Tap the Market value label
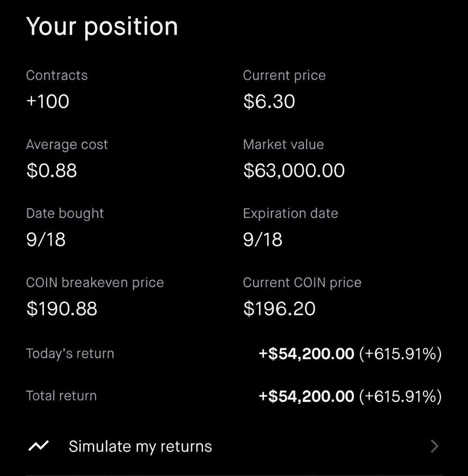The width and height of the screenshot is (468, 476). (x=283, y=144)
